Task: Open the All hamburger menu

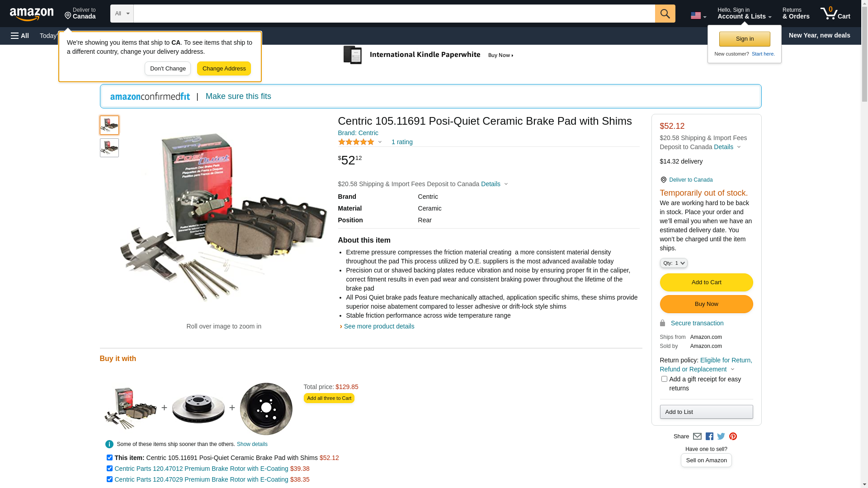Action: (x=20, y=36)
